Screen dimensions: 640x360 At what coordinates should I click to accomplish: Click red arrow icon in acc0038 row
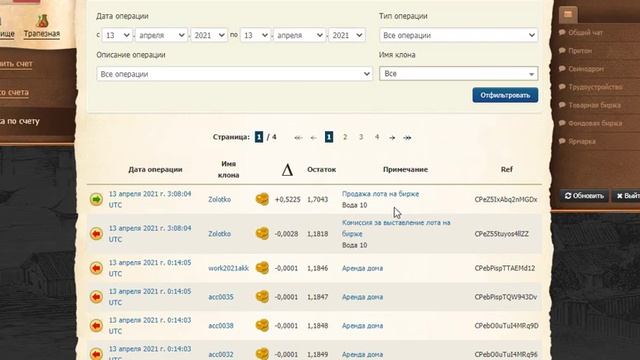coord(96,326)
